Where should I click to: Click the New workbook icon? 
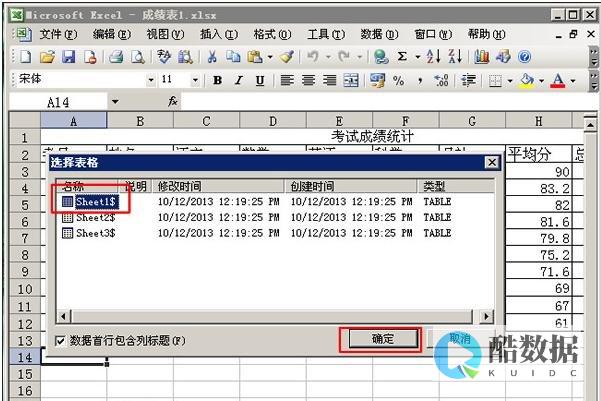(25, 57)
